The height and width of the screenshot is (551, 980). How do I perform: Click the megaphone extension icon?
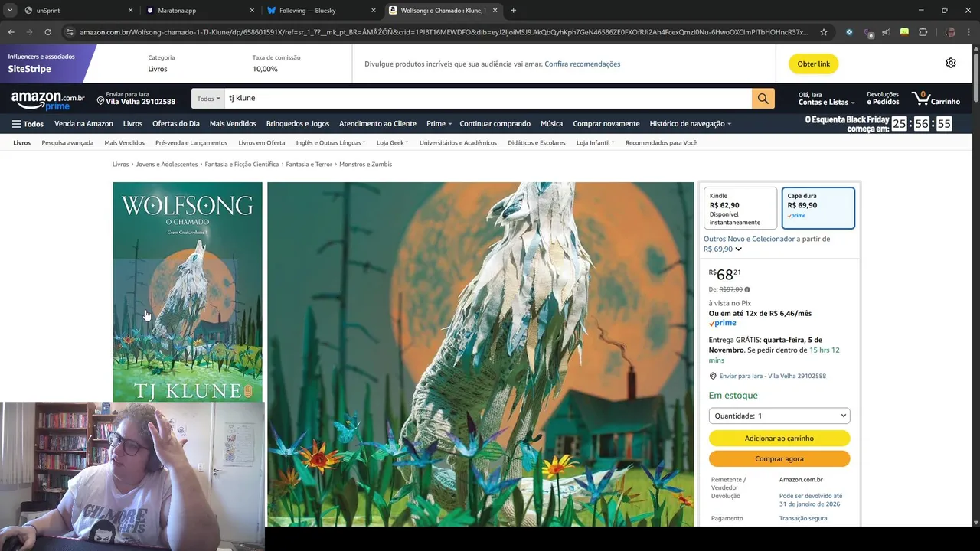tap(886, 32)
